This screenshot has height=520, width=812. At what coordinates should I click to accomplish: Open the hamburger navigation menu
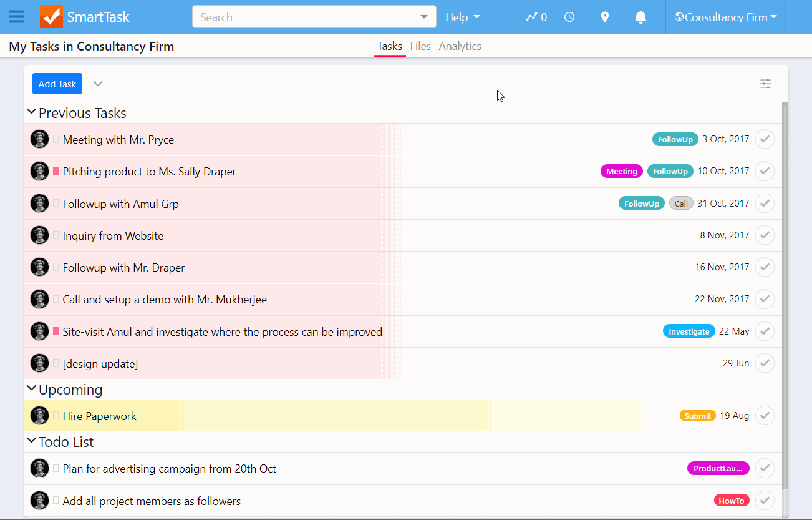pyautogui.click(x=16, y=17)
